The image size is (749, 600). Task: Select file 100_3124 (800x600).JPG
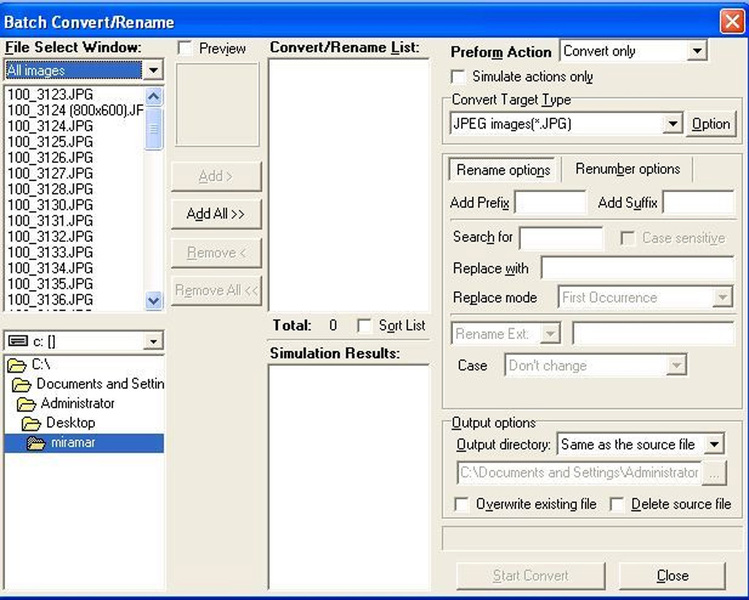[75, 110]
